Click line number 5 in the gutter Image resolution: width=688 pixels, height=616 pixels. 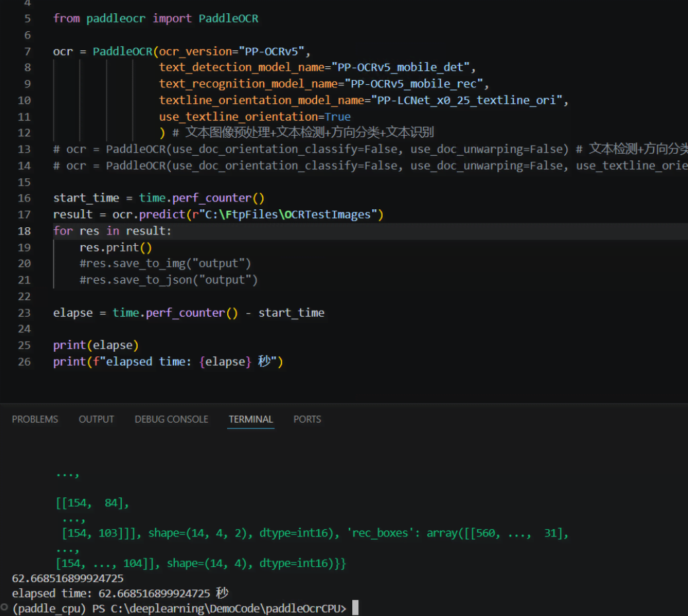pos(27,19)
